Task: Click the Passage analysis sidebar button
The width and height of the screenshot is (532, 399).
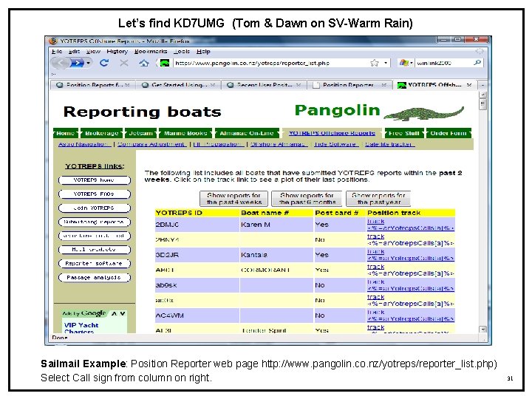Action: (x=95, y=278)
